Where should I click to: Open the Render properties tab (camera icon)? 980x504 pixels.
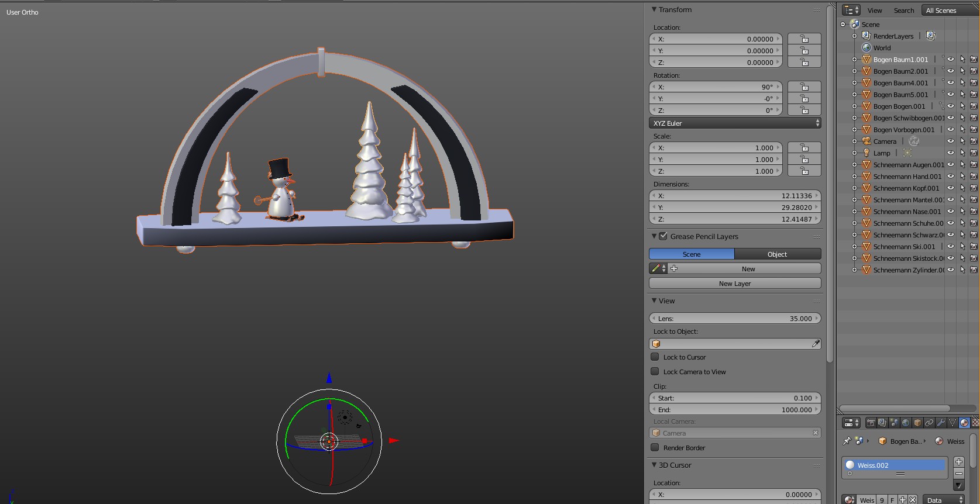pyautogui.click(x=871, y=423)
